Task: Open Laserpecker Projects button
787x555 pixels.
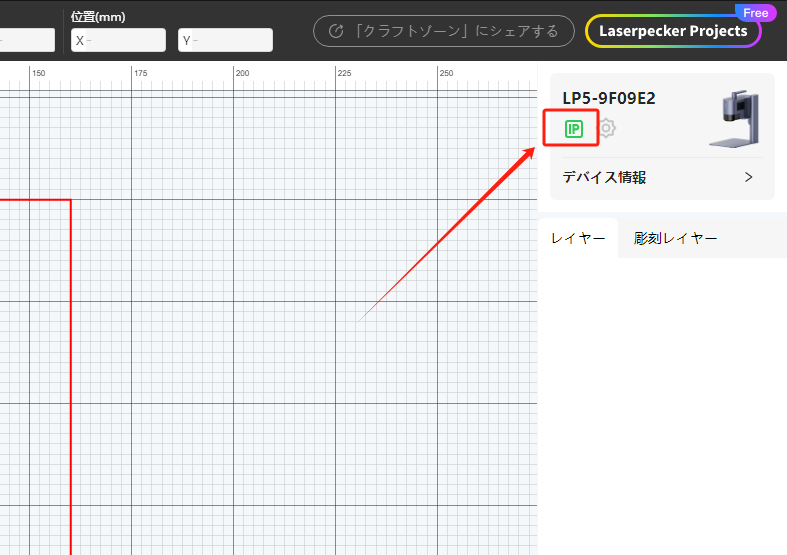Action: click(673, 31)
